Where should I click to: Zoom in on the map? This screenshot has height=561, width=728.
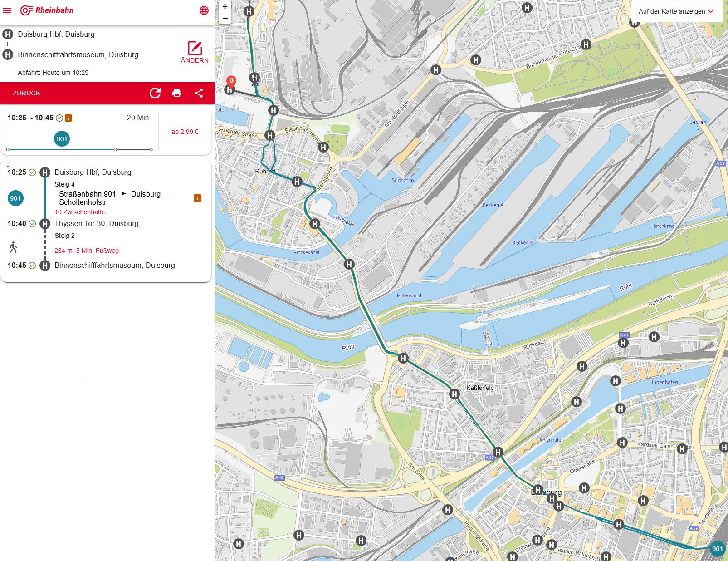coord(225,6)
